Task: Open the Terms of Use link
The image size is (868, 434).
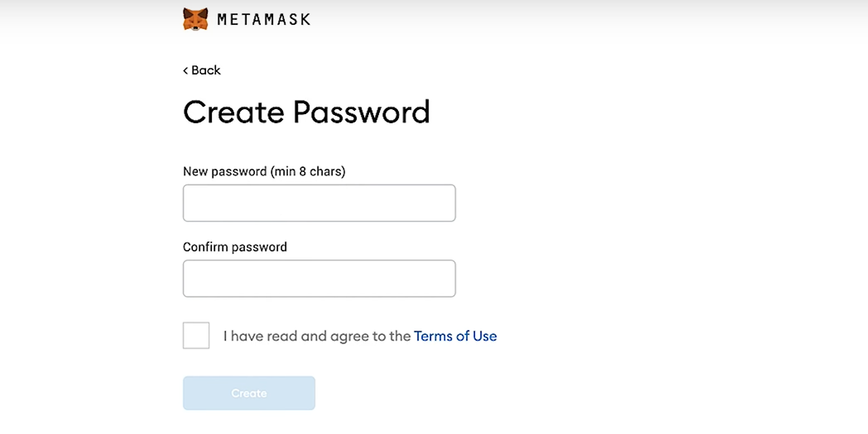Action: pos(455,336)
